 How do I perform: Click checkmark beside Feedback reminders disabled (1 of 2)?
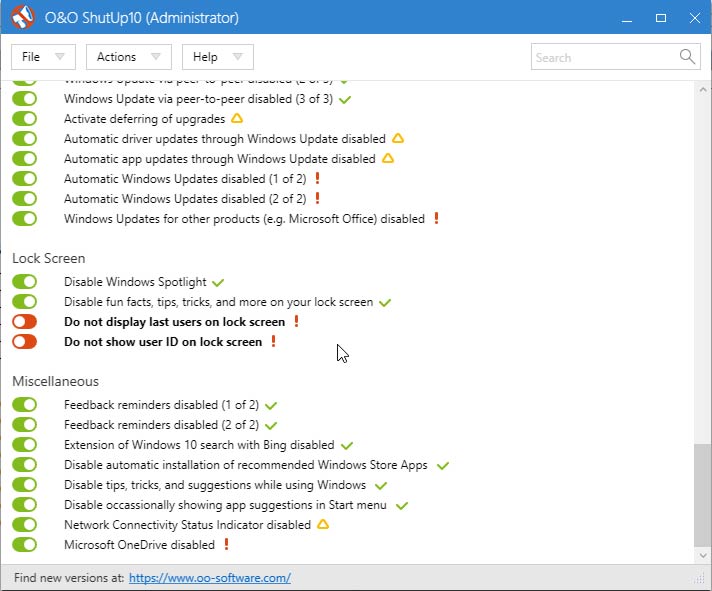click(271, 406)
